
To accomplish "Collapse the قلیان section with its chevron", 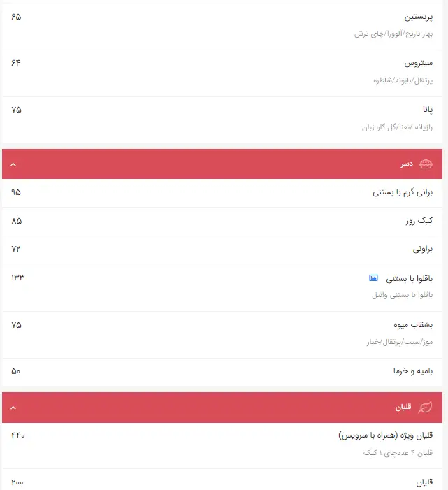I will coord(13,408).
